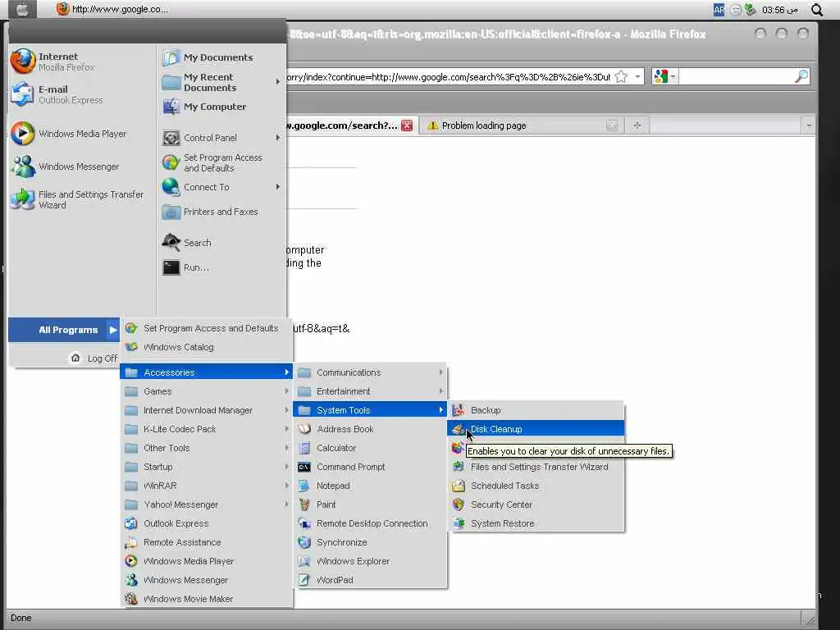Launch Outlook Express E-mail entry

pos(57,94)
